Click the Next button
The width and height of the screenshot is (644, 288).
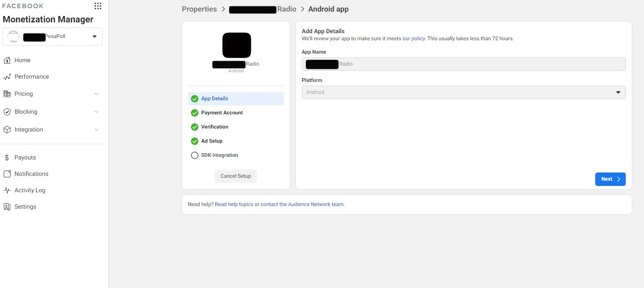[x=610, y=179]
